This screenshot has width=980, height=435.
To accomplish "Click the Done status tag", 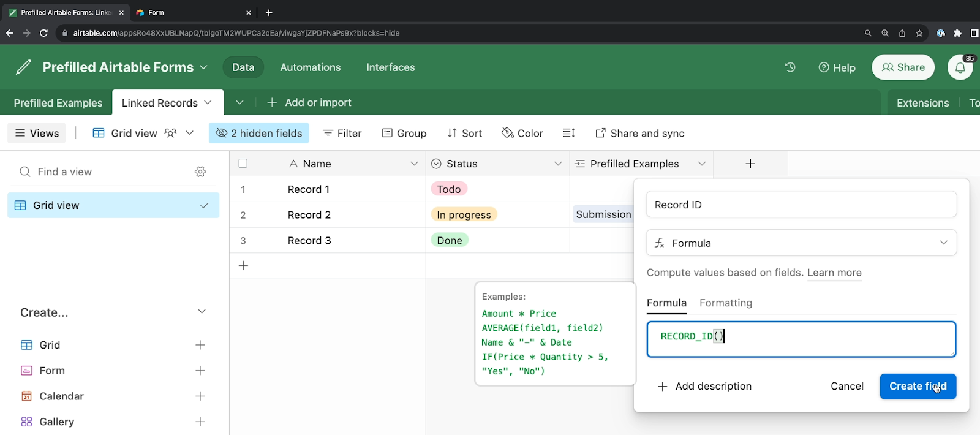I will click(450, 240).
